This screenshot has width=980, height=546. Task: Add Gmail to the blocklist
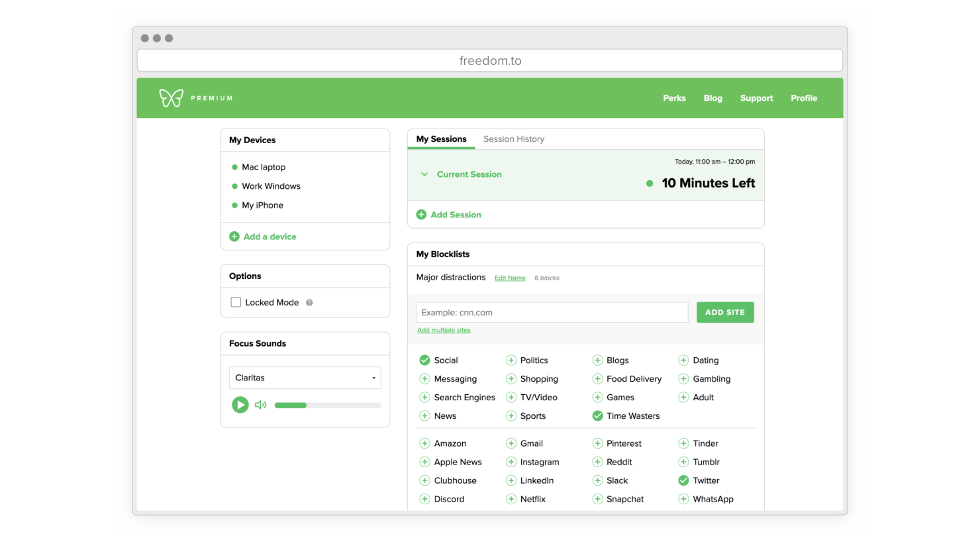coord(511,443)
